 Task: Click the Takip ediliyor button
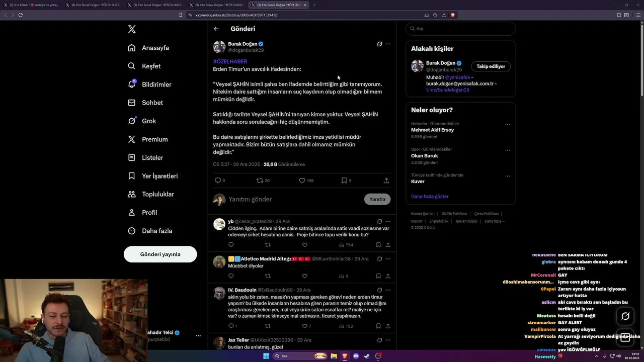(x=491, y=66)
